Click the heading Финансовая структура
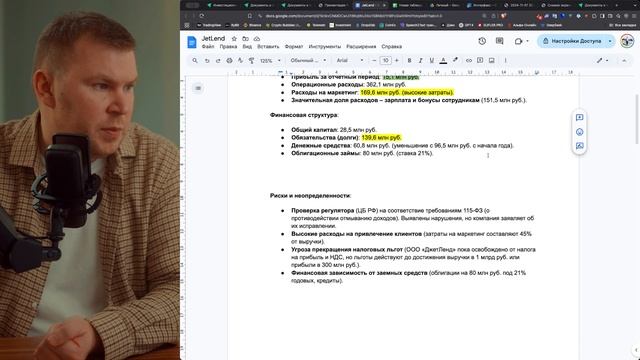This screenshot has width=640, height=360. click(304, 115)
